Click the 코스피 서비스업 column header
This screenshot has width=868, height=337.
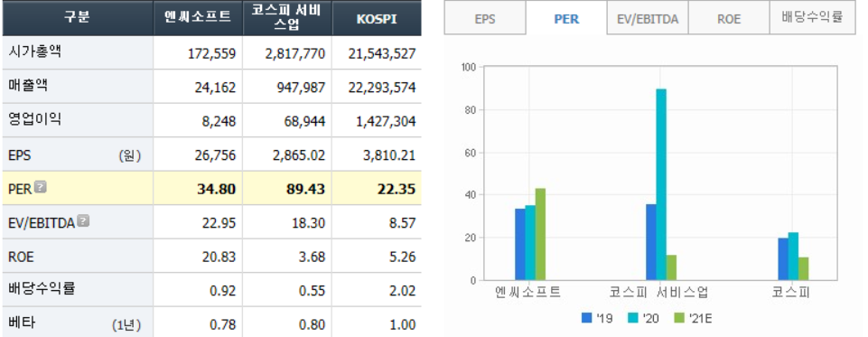pos(287,18)
